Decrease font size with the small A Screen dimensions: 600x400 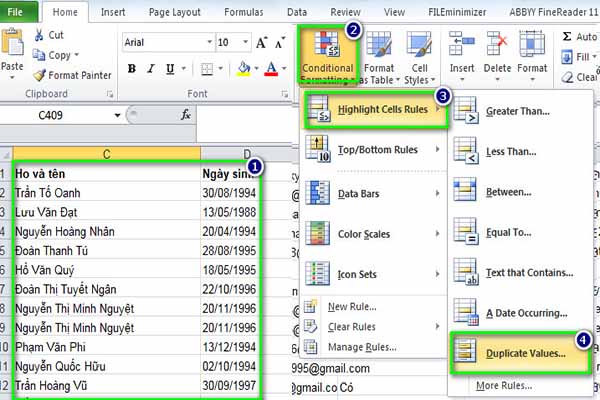pyautogui.click(x=280, y=42)
